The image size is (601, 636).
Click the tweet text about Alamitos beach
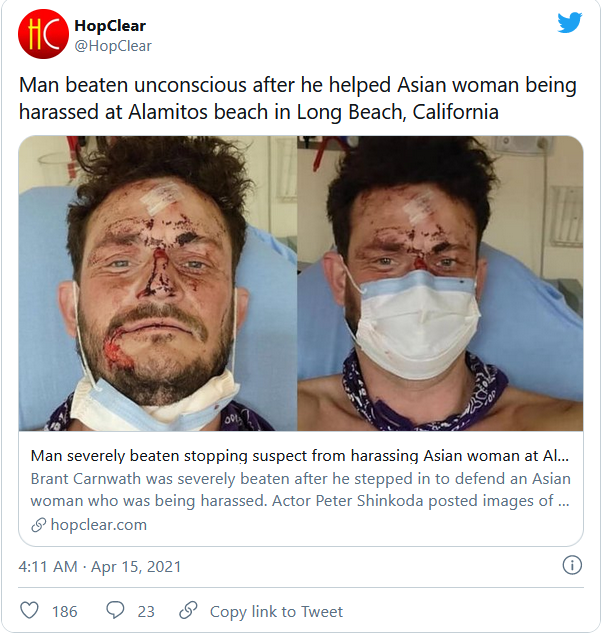[298, 98]
